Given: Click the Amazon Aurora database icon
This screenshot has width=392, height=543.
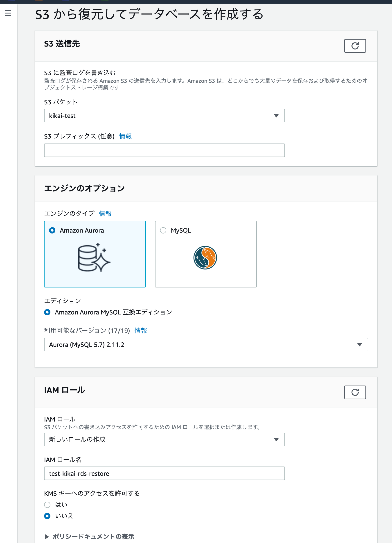Looking at the screenshot, I should tap(94, 258).
